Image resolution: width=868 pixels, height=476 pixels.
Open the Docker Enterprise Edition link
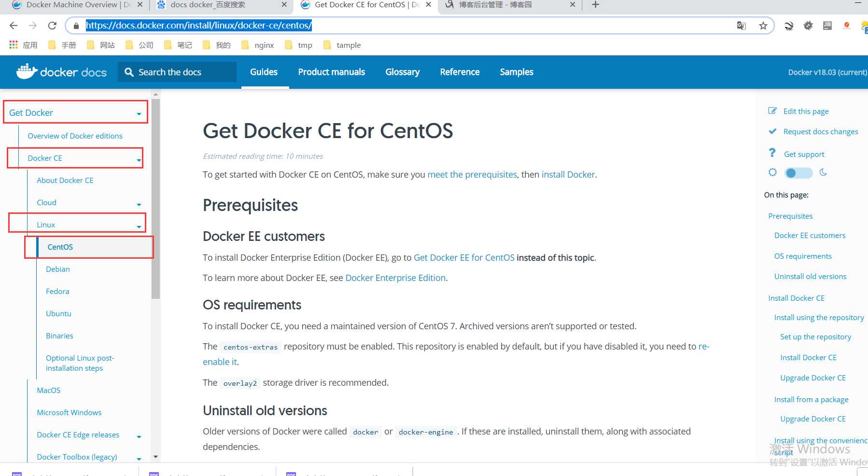pyautogui.click(x=395, y=278)
